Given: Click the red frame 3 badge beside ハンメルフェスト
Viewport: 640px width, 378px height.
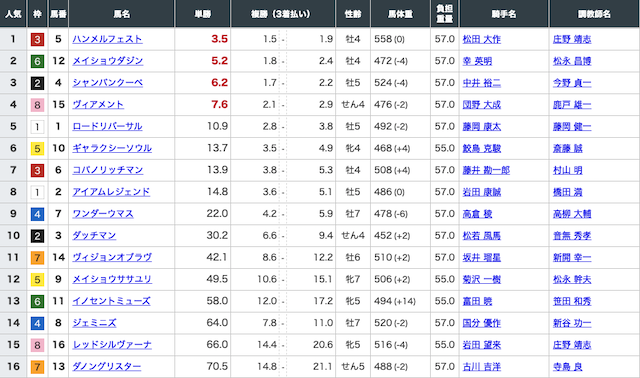Looking at the screenshot, I should click(37, 39).
